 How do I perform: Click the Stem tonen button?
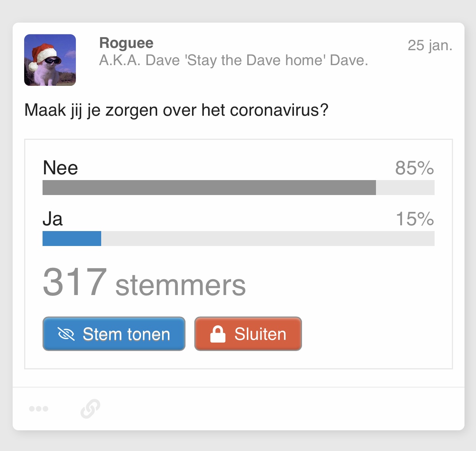114,334
